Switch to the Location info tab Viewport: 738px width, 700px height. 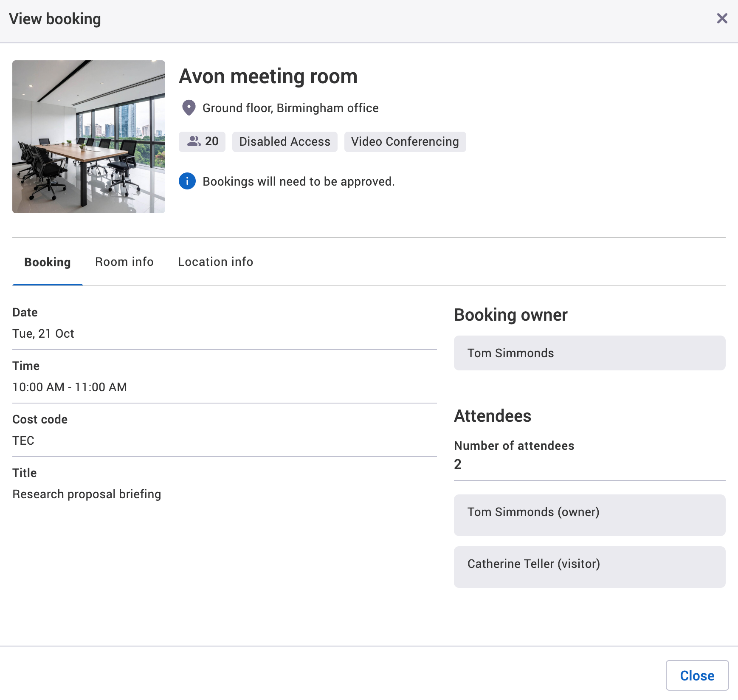[x=215, y=262]
